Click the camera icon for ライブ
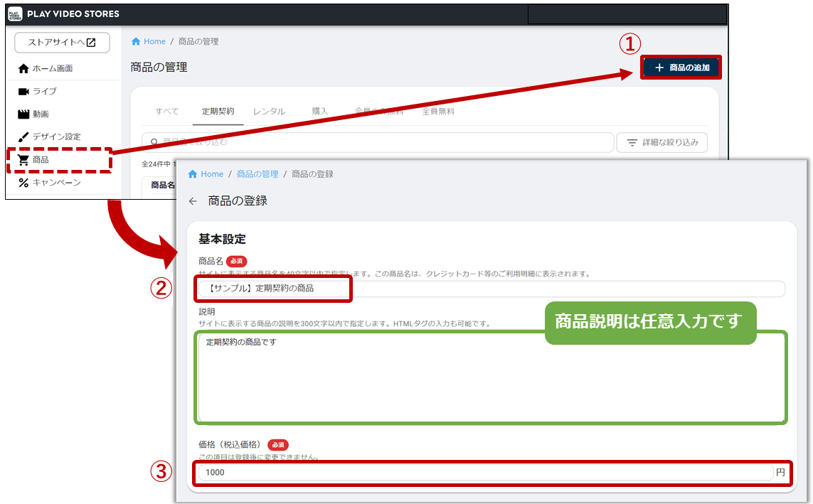The height and width of the screenshot is (504, 813). point(23,92)
